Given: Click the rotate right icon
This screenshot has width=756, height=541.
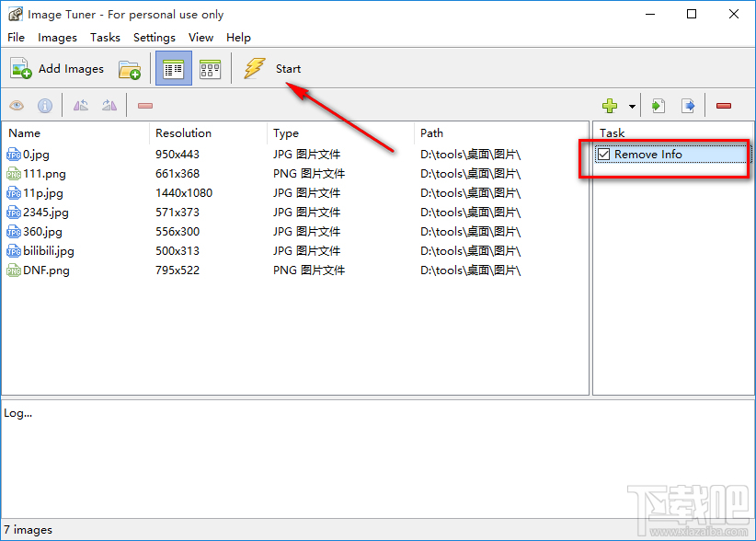Looking at the screenshot, I should pos(109,105).
